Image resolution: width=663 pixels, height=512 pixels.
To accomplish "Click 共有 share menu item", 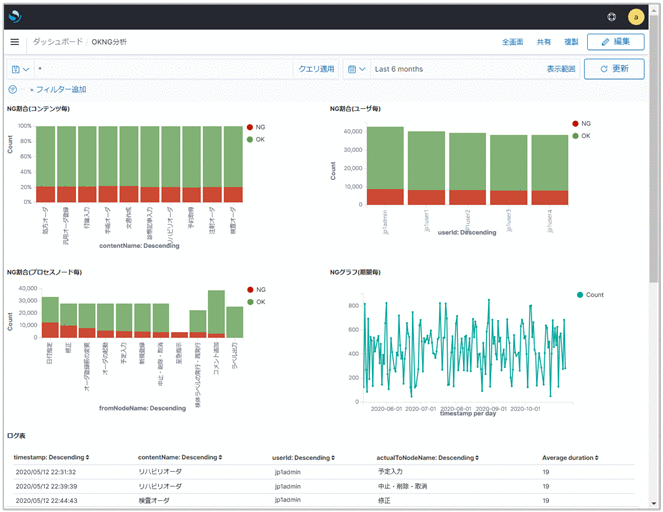I will [x=544, y=42].
